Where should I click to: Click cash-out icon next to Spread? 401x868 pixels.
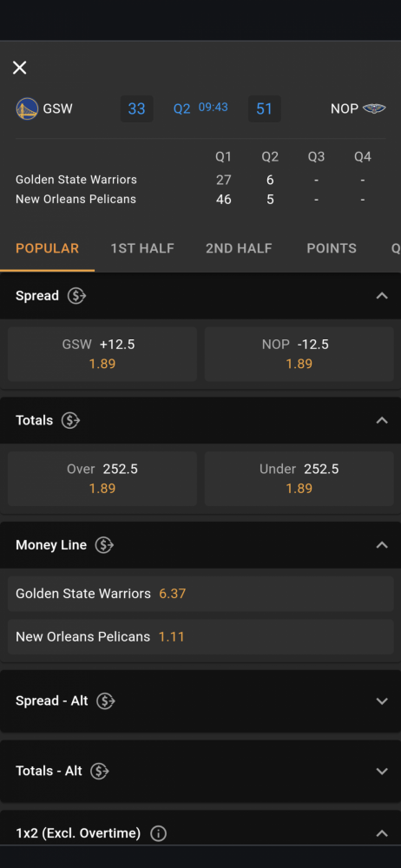[76, 296]
